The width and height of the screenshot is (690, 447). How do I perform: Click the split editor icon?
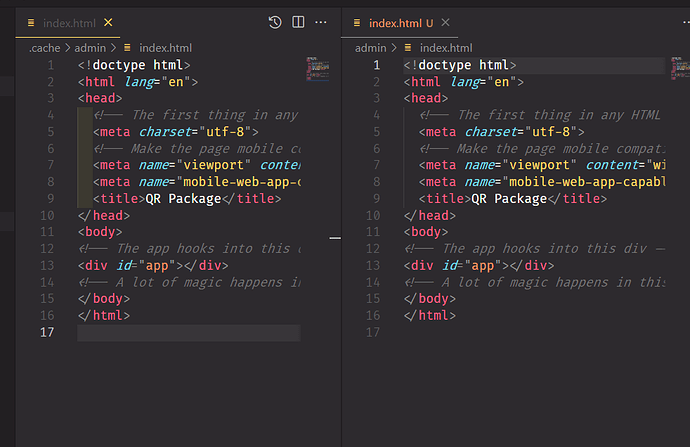tap(298, 22)
